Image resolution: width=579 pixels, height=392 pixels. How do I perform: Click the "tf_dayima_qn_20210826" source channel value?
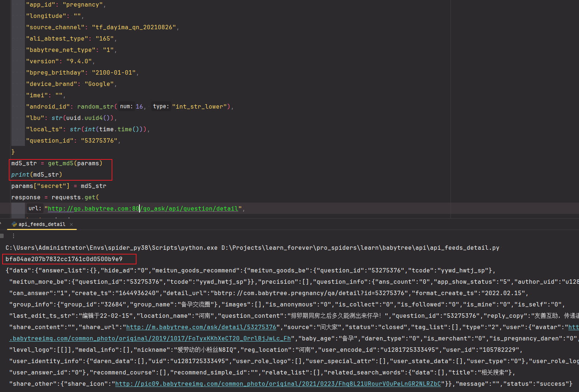tap(134, 27)
